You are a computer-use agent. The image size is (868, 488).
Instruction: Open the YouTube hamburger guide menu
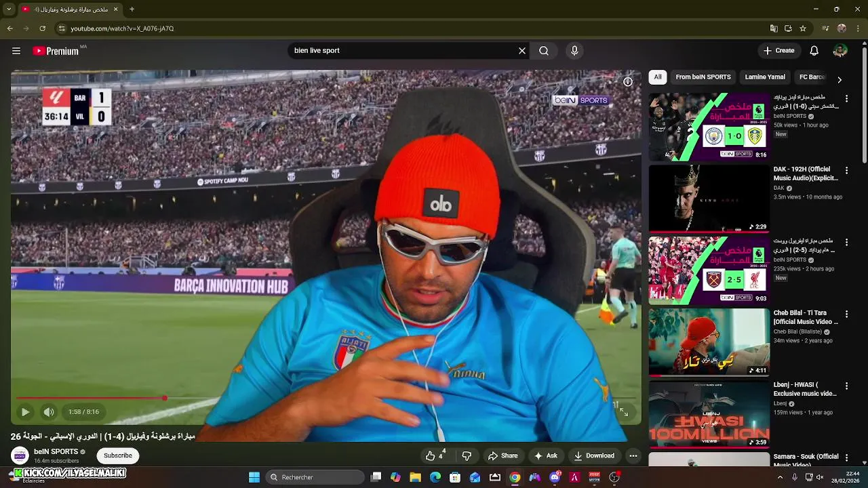16,51
